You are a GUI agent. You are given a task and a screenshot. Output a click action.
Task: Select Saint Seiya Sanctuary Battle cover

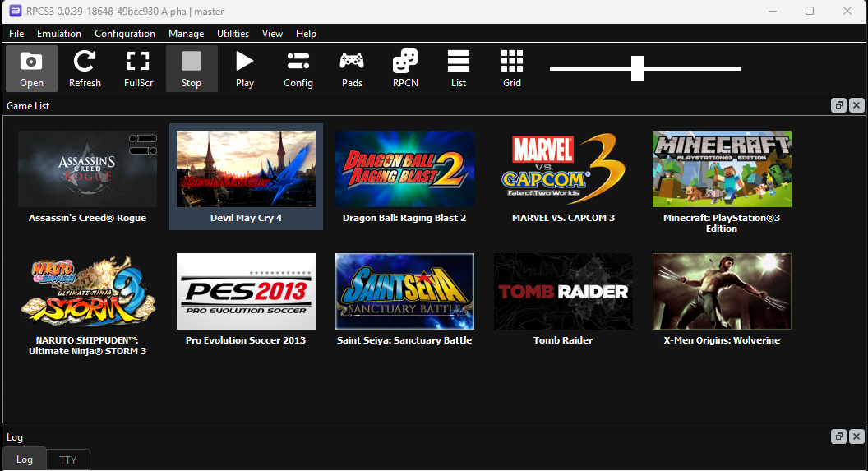point(404,291)
